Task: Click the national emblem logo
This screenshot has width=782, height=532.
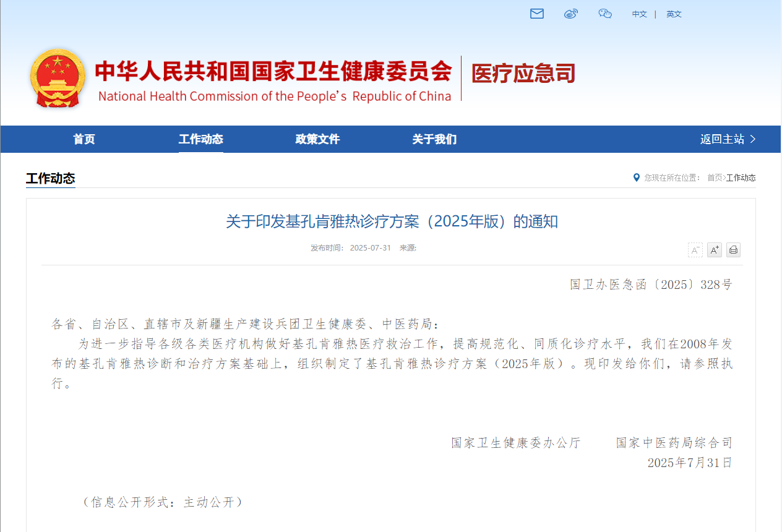Action: (x=58, y=79)
